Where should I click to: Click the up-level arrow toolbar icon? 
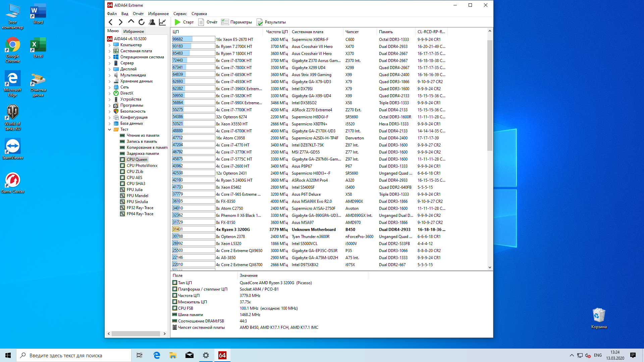point(131,22)
